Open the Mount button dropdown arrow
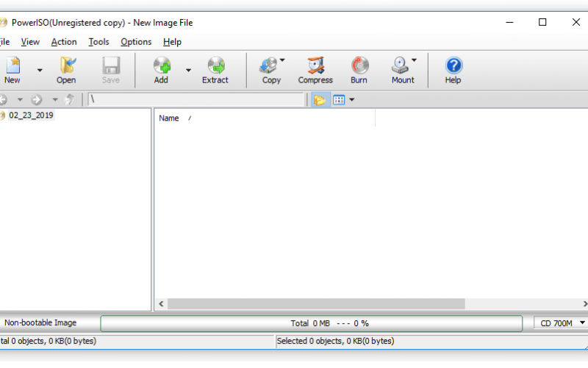588x368 pixels. click(414, 60)
